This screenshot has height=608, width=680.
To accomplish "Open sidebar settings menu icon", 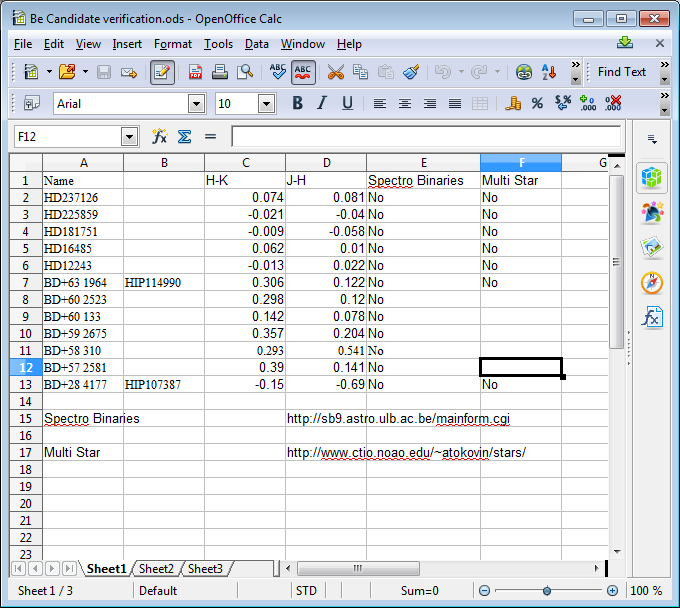I will click(x=652, y=139).
